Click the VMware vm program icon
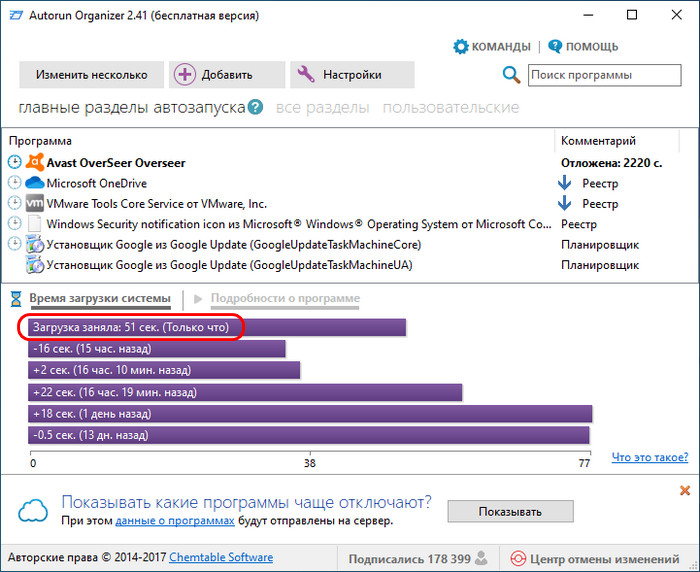This screenshot has width=700, height=572. coord(34,203)
